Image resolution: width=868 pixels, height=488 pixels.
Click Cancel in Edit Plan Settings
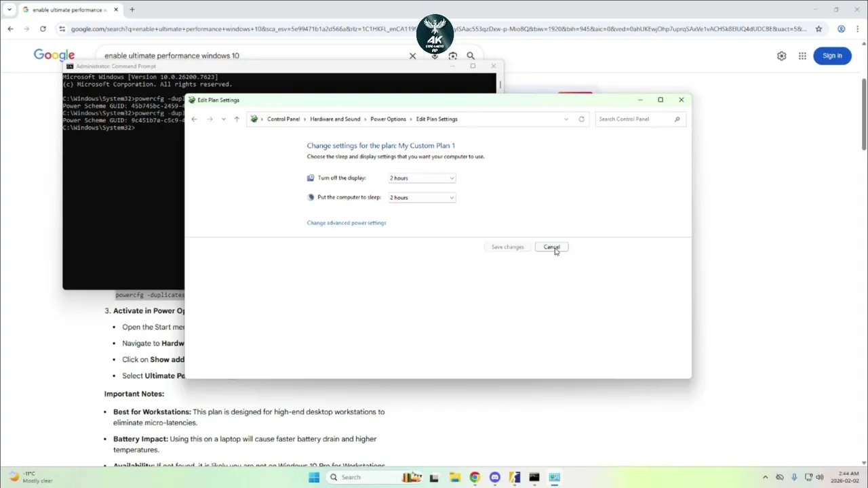[551, 247]
